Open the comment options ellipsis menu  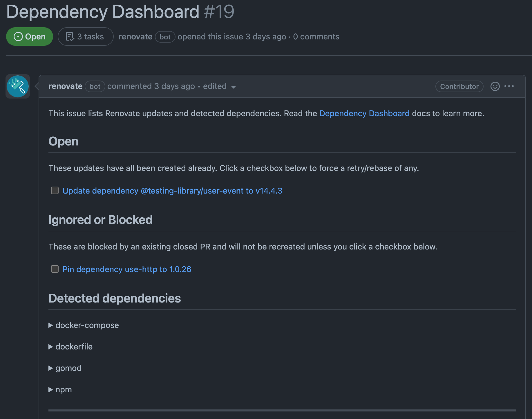pos(509,86)
